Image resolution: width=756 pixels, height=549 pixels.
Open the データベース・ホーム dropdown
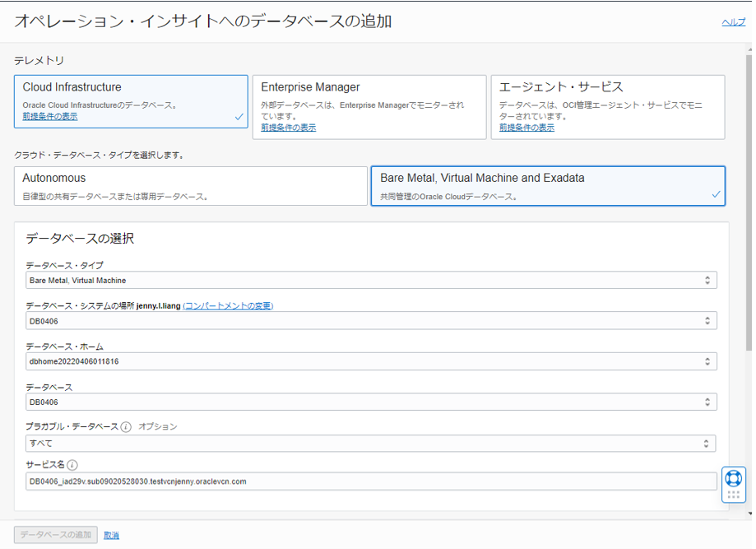371,361
